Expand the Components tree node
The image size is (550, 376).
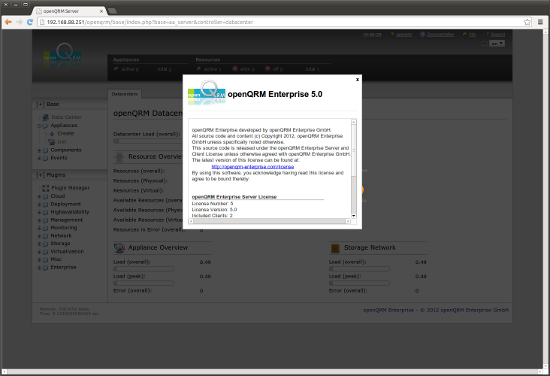[39, 150]
